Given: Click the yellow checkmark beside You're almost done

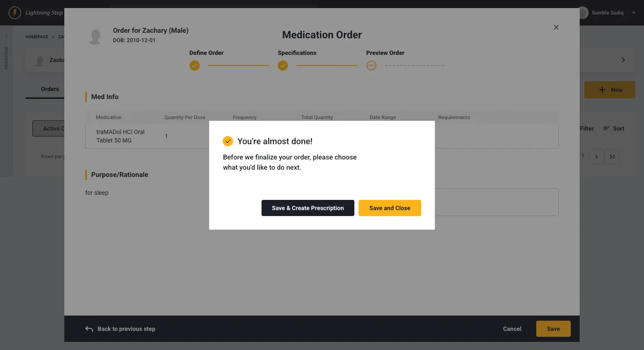Looking at the screenshot, I should point(227,141).
